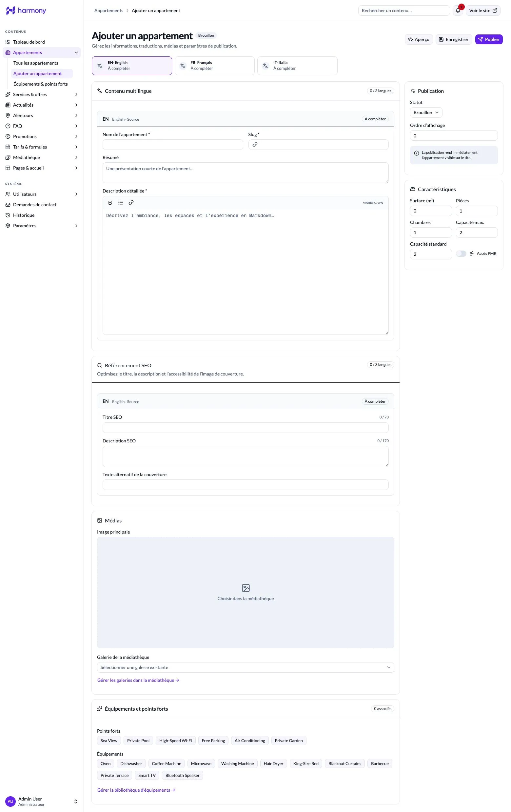Toggle the Accès PMR switch
This screenshot has height=812, width=511.
[461, 254]
